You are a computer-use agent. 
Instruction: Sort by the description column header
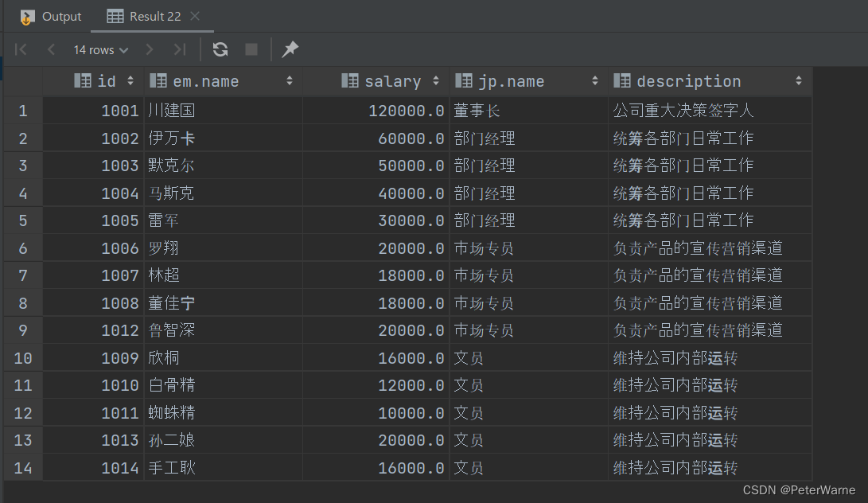point(710,81)
